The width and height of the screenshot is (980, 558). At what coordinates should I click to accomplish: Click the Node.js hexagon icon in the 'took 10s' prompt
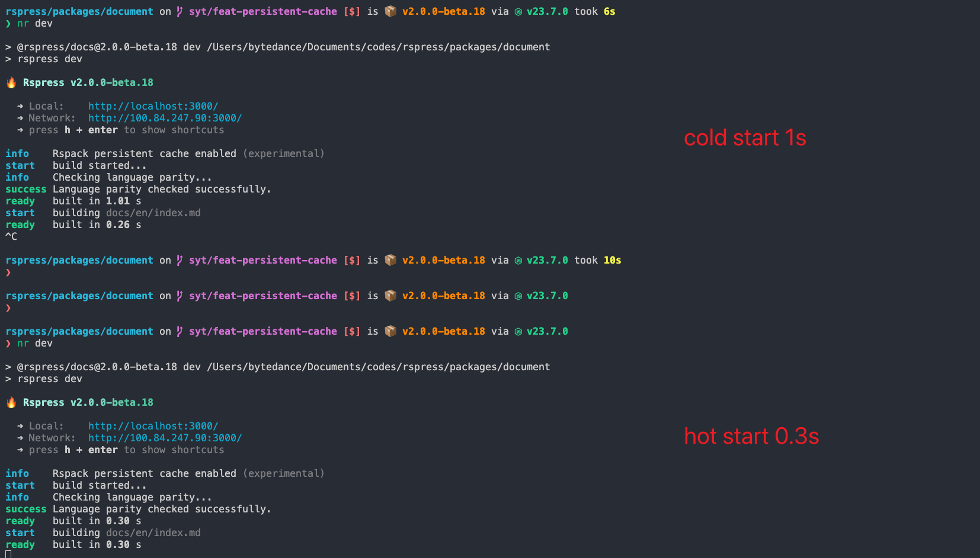(x=518, y=261)
